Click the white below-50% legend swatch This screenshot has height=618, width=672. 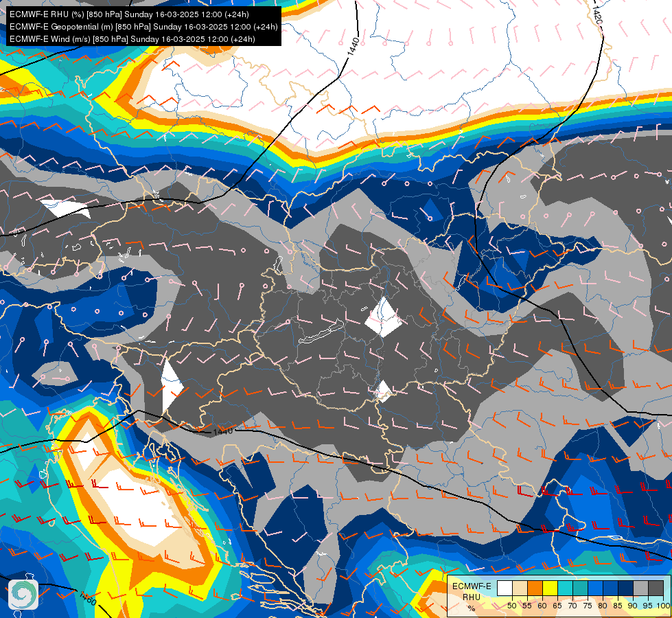(505, 588)
